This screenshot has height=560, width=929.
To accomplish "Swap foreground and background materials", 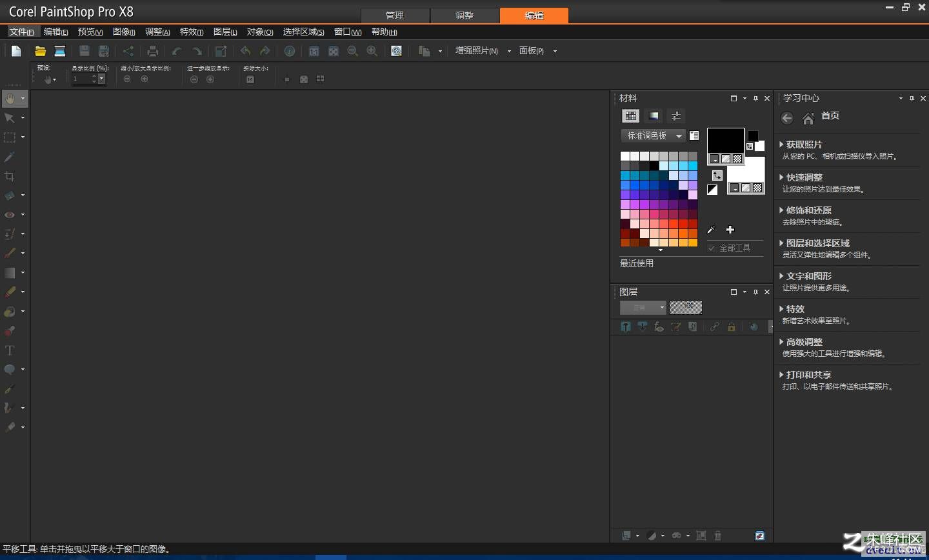I will click(717, 175).
